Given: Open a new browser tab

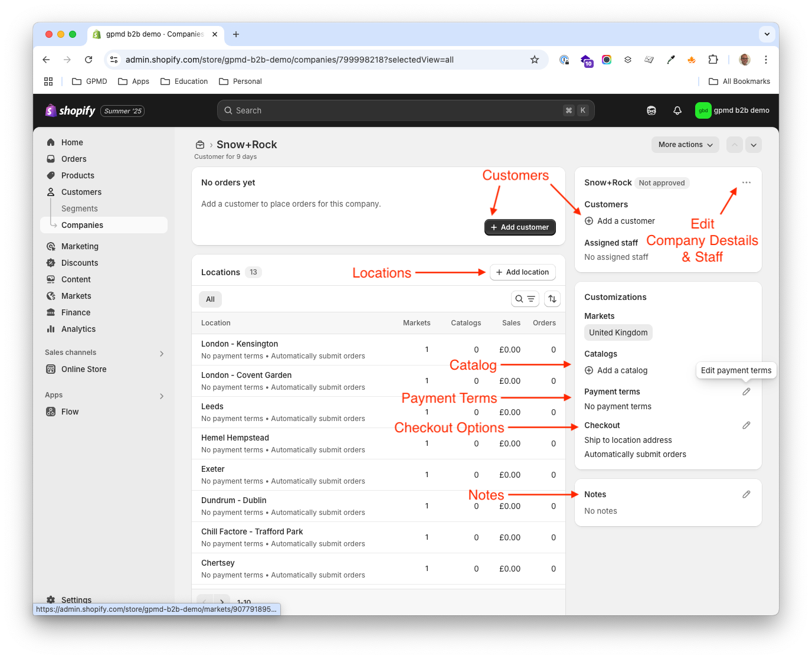Looking at the screenshot, I should tap(236, 34).
